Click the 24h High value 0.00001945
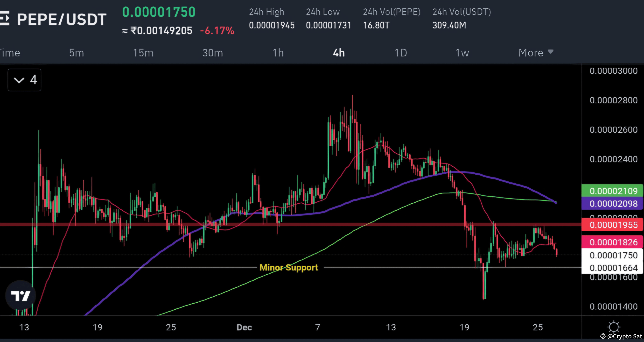 pos(272,25)
